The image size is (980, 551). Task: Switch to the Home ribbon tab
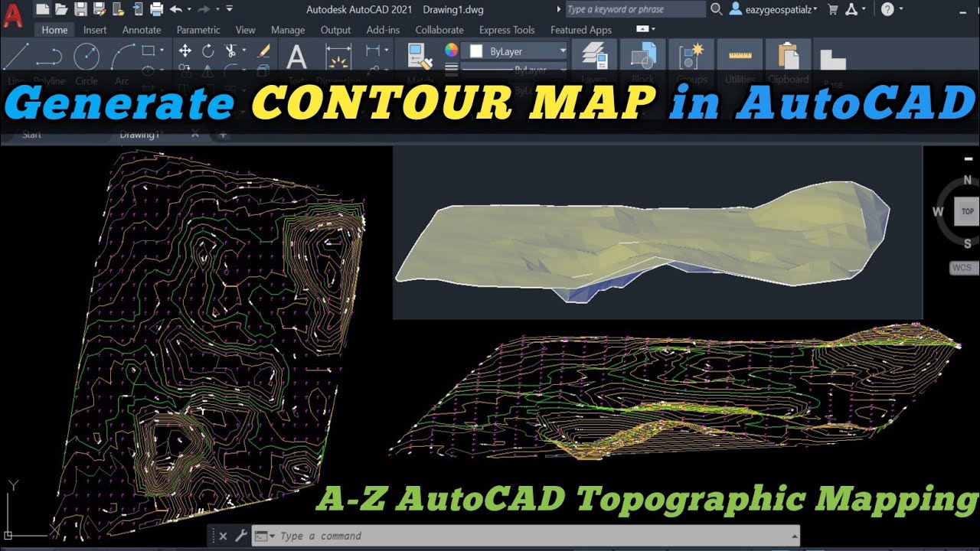pos(54,30)
